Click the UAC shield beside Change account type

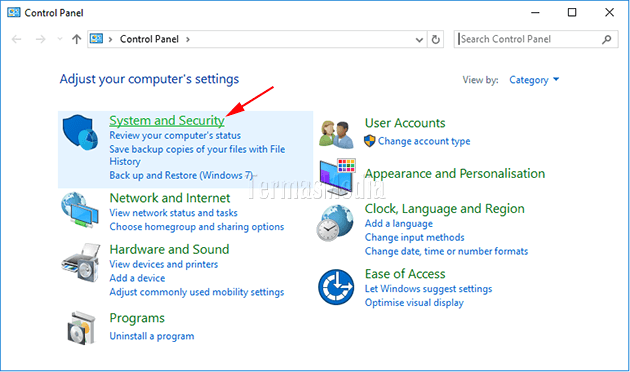click(370, 141)
